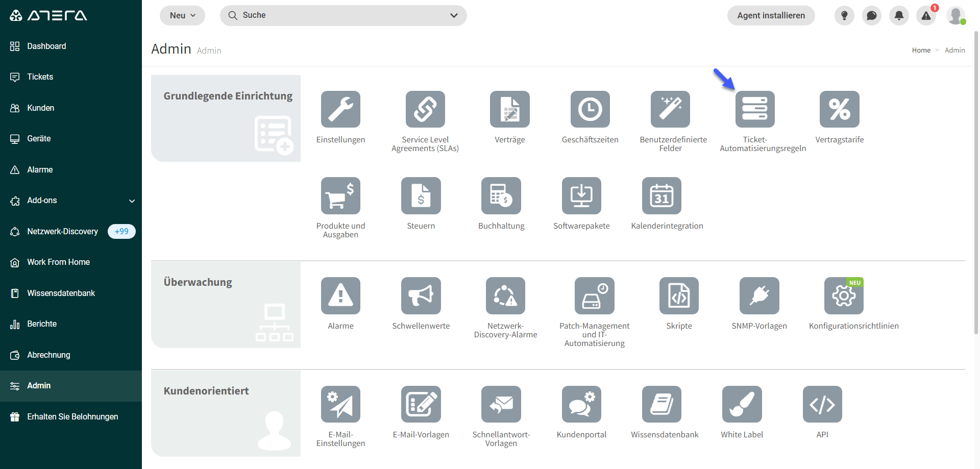Open the SNMP-Vorlagen plug icon
Viewport: 980px width, 469px height.
pos(759,295)
